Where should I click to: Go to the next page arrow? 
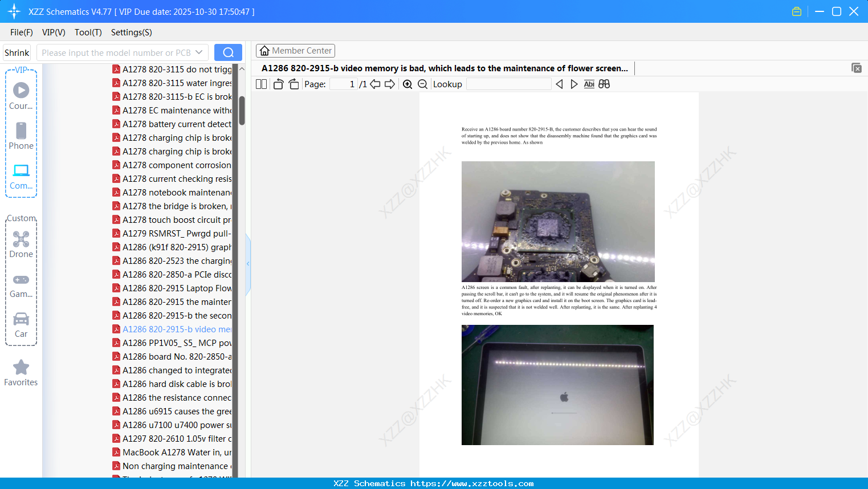pyautogui.click(x=390, y=84)
